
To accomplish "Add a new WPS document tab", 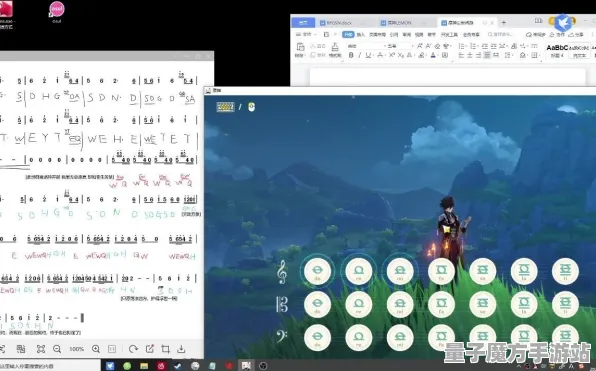I will click(x=504, y=23).
